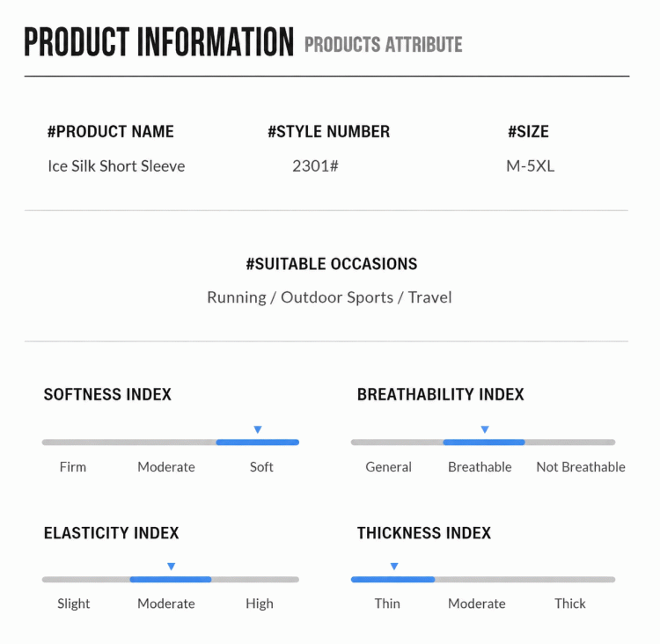Select the High elasticity label
The height and width of the screenshot is (644, 660).
[260, 604]
